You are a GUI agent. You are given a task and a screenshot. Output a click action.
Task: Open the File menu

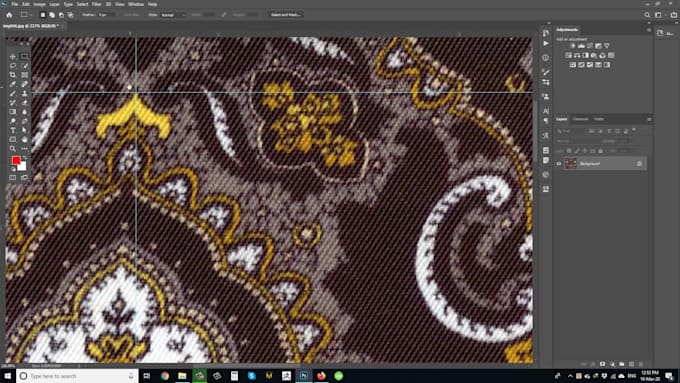click(15, 4)
